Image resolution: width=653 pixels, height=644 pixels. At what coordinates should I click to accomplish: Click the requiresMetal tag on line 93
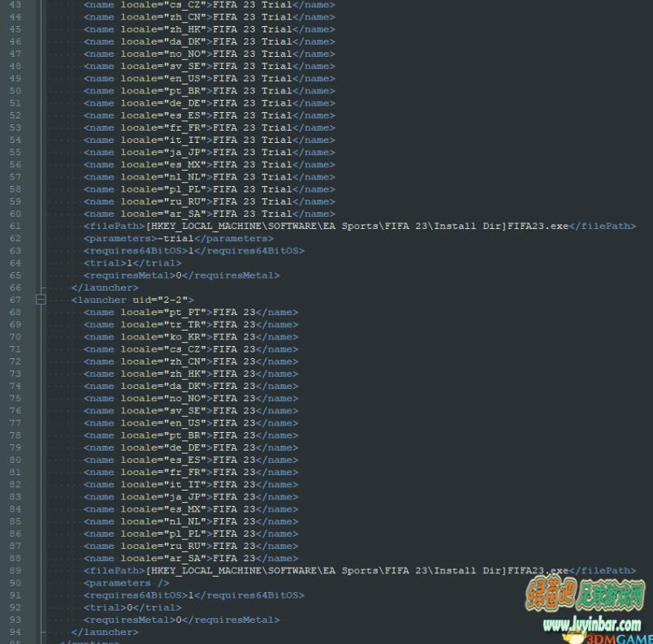coord(182,620)
